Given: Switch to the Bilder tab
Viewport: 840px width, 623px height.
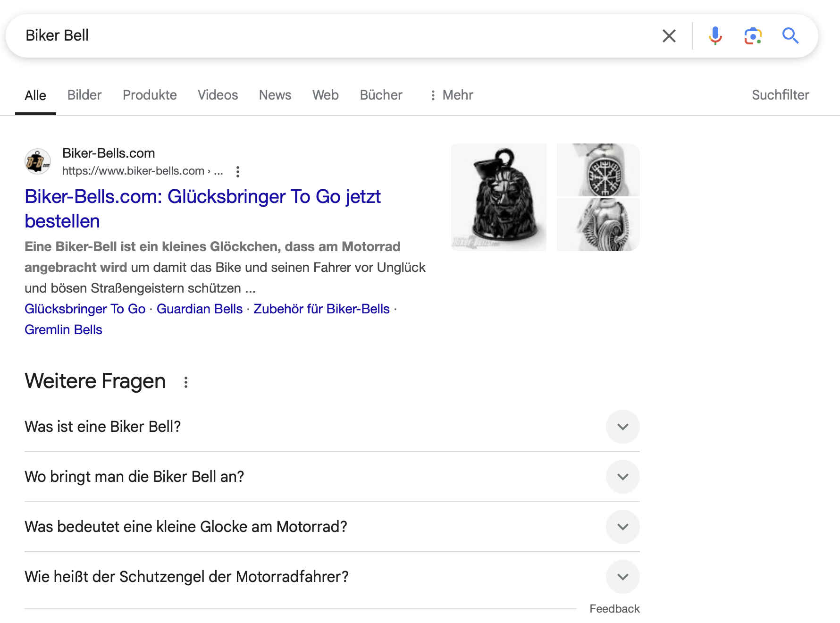Looking at the screenshot, I should [84, 95].
